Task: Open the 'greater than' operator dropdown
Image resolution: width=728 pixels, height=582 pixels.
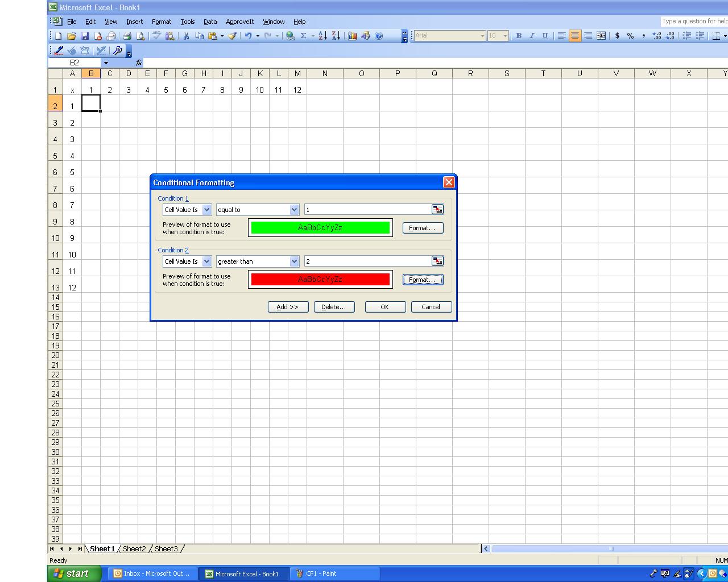Action: tap(295, 261)
